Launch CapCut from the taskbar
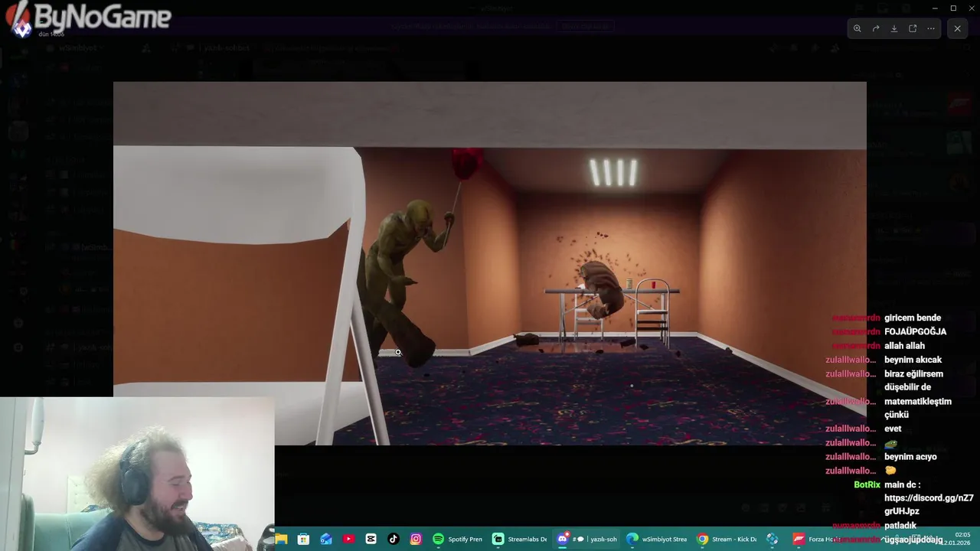This screenshot has height=551, width=980. click(371, 539)
